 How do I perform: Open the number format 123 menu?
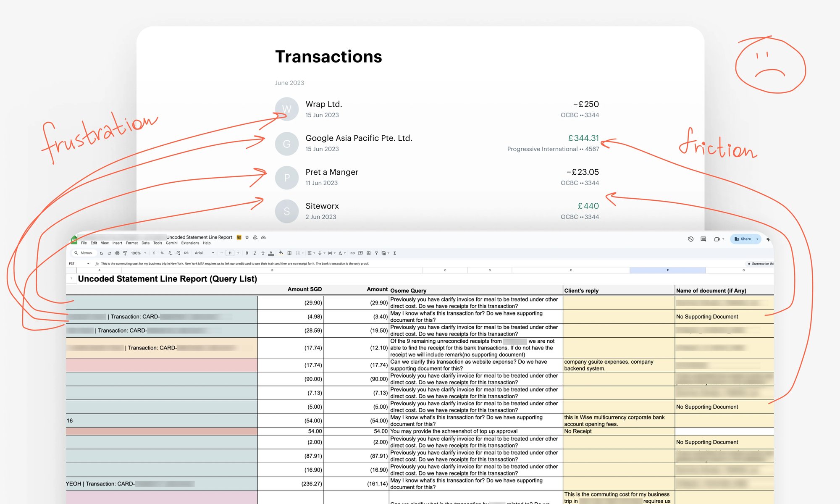pyautogui.click(x=186, y=253)
